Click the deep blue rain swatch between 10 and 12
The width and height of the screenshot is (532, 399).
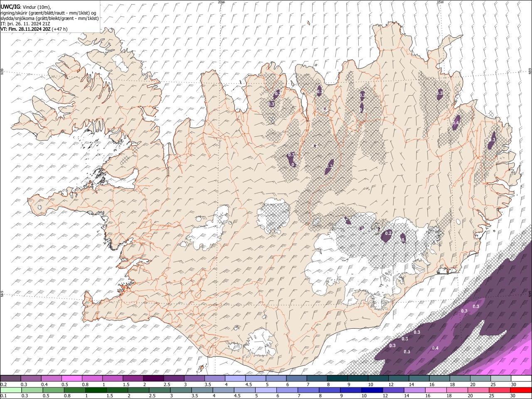tap(372, 390)
